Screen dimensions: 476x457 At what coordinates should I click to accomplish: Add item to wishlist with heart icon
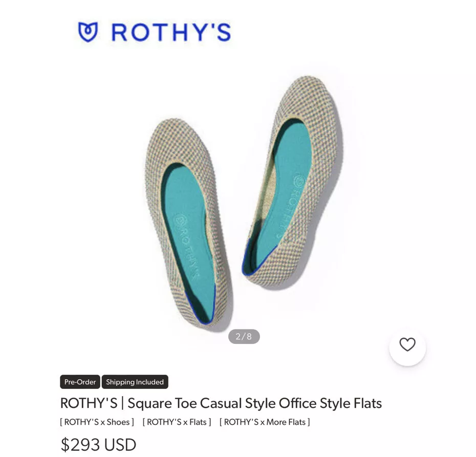[x=407, y=345]
